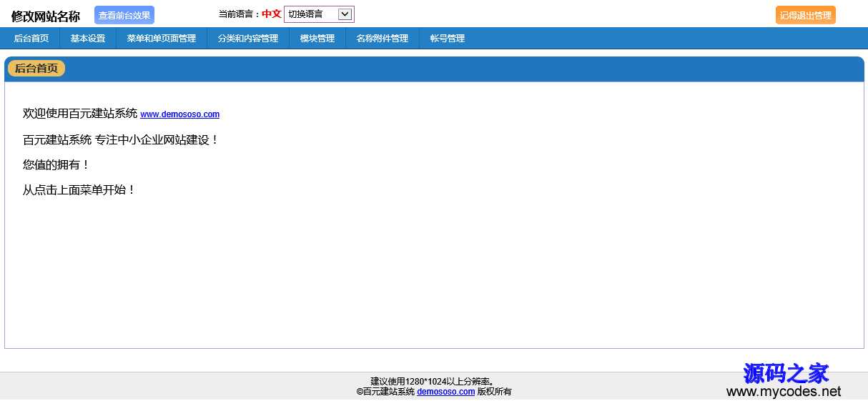Open 查看前台效果 preview button
The image size is (868, 401).
click(124, 15)
